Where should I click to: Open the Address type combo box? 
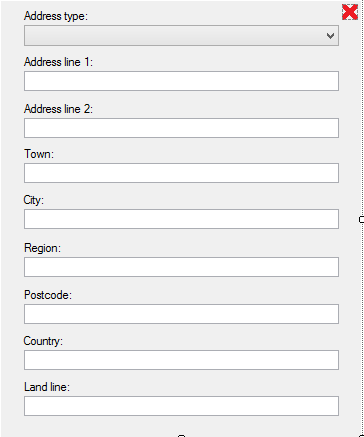181,35
